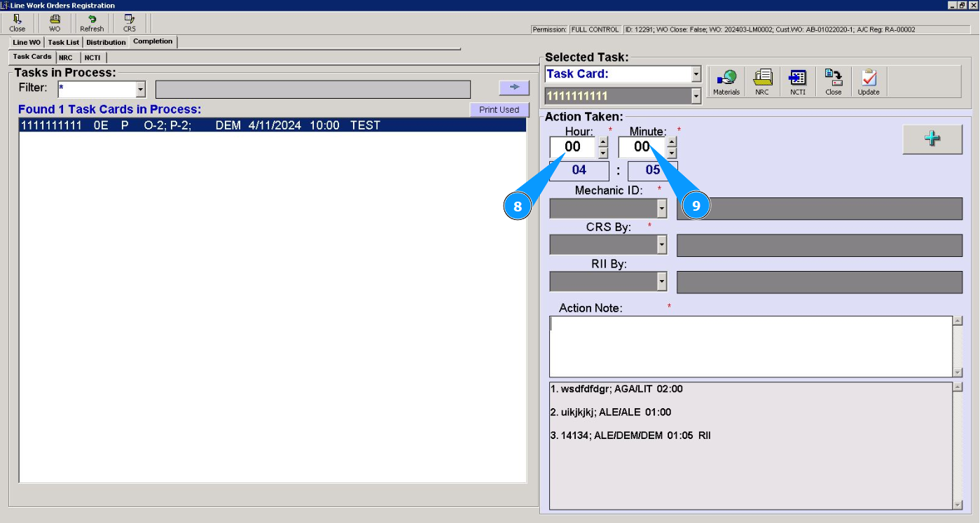
Task: Decrease the Hour value
Action: (x=603, y=153)
